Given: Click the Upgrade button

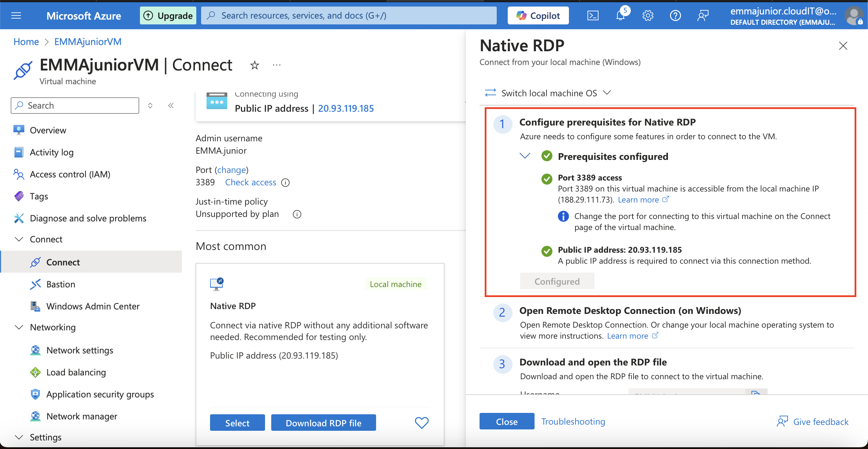Looking at the screenshot, I should coord(168,15).
